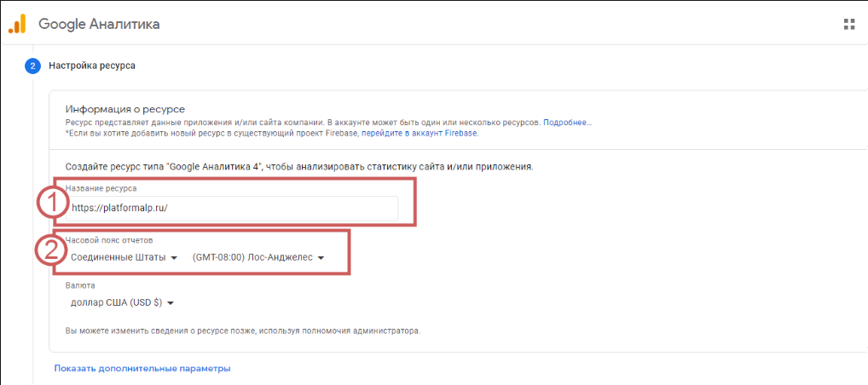The height and width of the screenshot is (385, 868).
Task: Click the Валюта label
Action: pyautogui.click(x=80, y=285)
